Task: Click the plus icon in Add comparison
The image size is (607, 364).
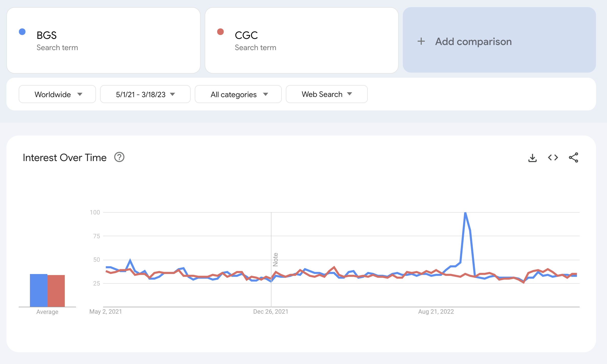Action: point(421,41)
